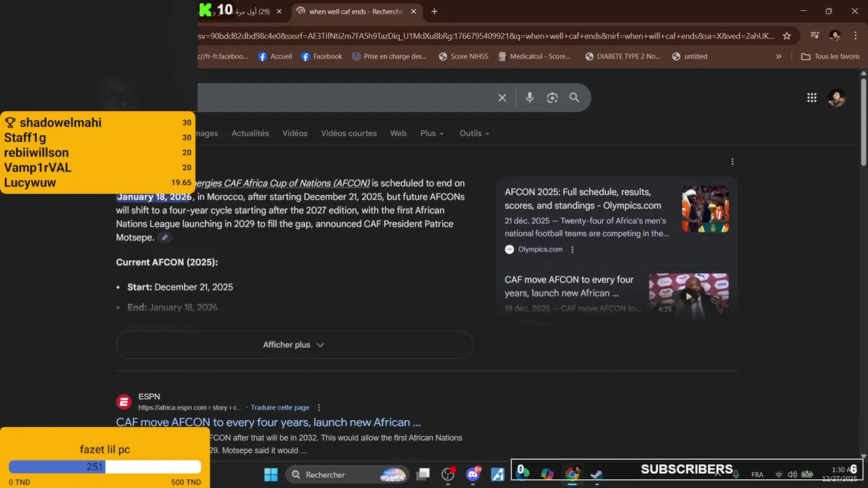Click the Wi-Fi tray icon
The image size is (868, 488).
point(778,474)
